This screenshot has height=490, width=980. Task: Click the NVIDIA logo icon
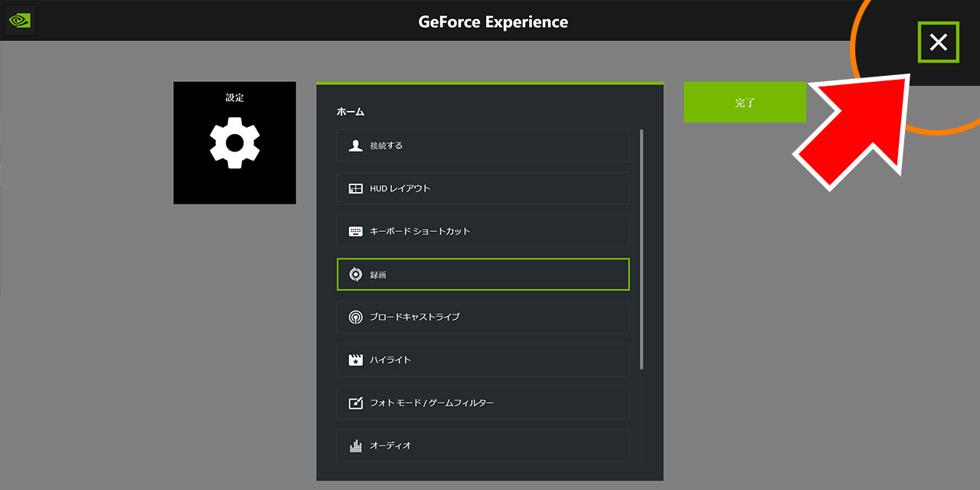click(18, 21)
